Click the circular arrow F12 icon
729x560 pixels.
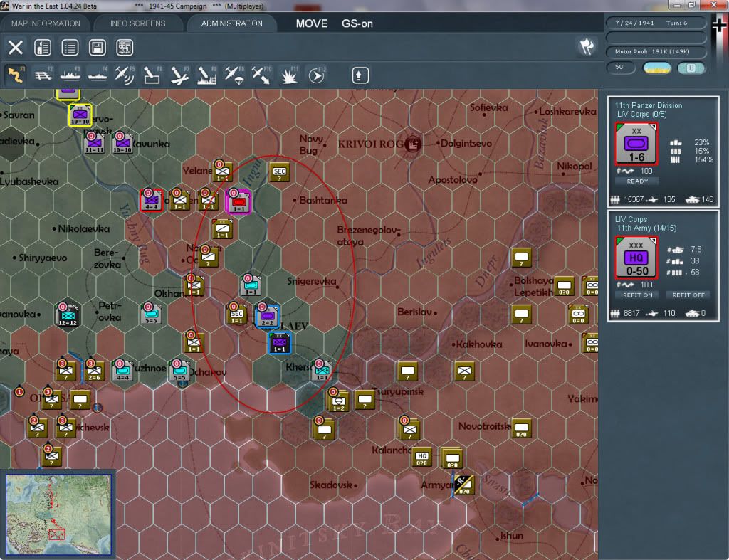[316, 75]
